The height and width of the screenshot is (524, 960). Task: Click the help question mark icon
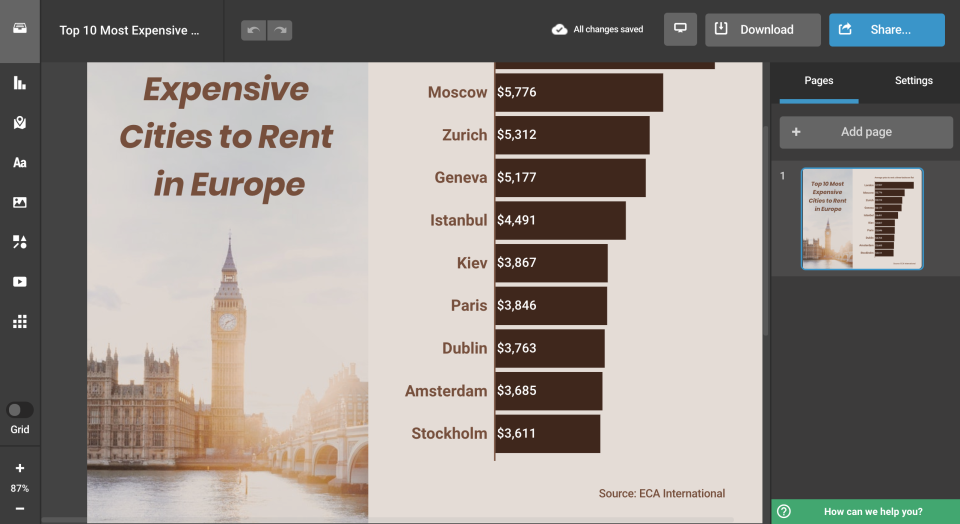[784, 511]
